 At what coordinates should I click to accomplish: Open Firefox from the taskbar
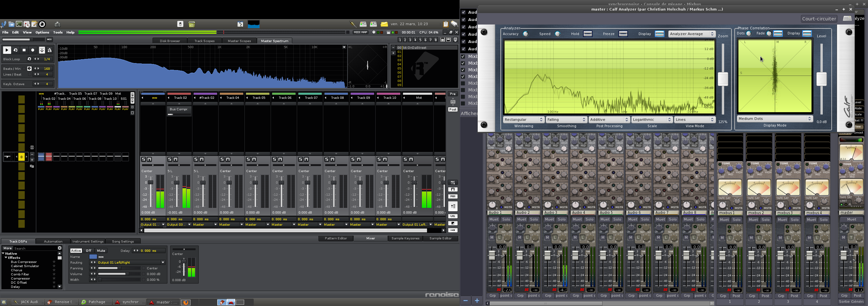click(x=185, y=302)
